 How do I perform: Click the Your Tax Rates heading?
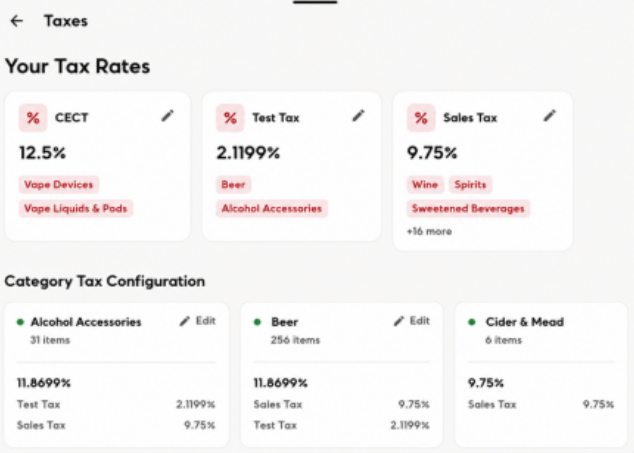click(78, 66)
